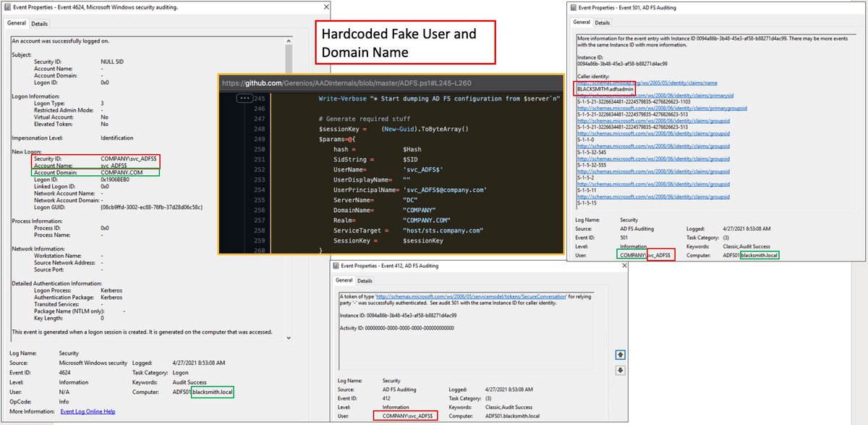Click the ellipsis icon beside code line 245
The height and width of the screenshot is (425, 868).
pos(244,98)
